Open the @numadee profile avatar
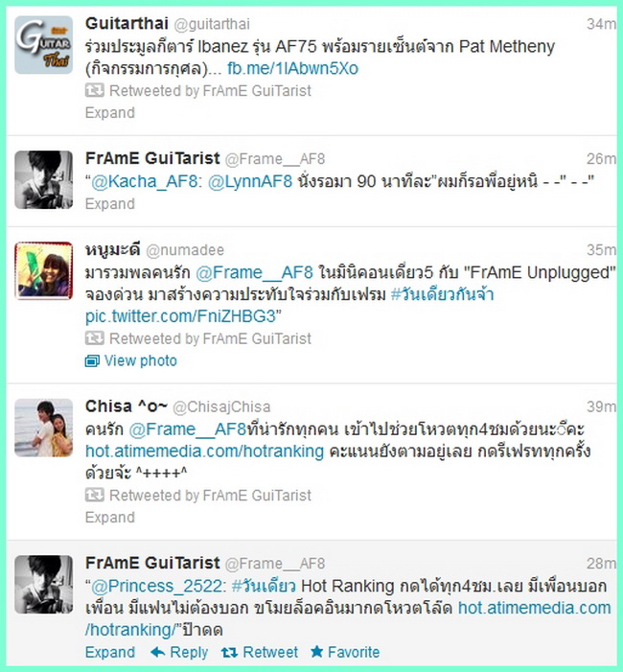This screenshot has height=672, width=623. point(44,270)
